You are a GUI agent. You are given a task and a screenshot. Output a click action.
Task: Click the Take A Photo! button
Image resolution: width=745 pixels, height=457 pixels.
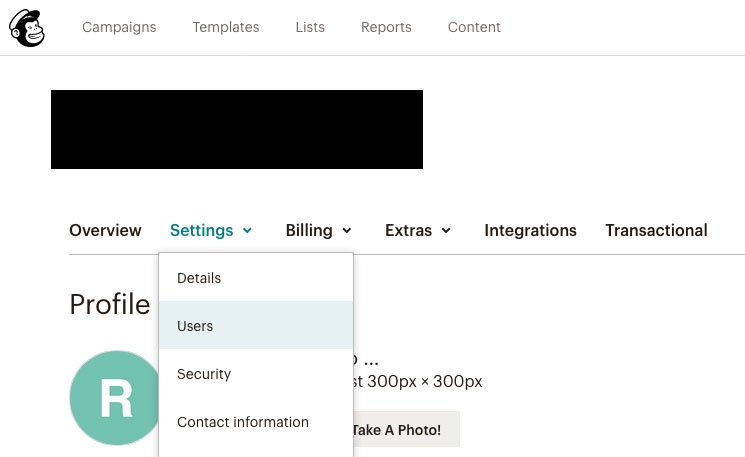[406, 429]
